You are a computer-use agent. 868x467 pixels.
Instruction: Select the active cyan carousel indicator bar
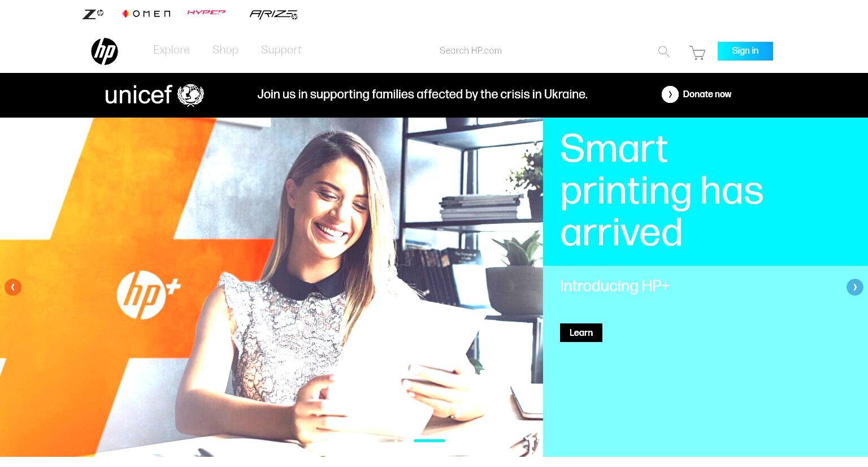[429, 440]
